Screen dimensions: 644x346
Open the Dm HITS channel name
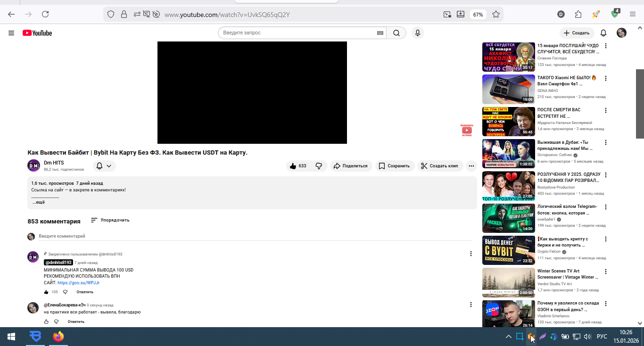54,163
